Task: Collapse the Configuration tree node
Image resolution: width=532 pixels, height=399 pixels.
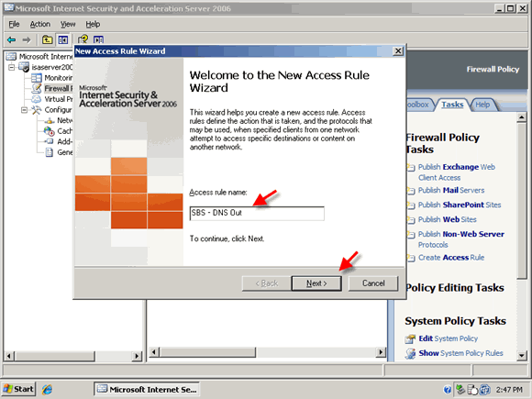Action: [x=24, y=110]
